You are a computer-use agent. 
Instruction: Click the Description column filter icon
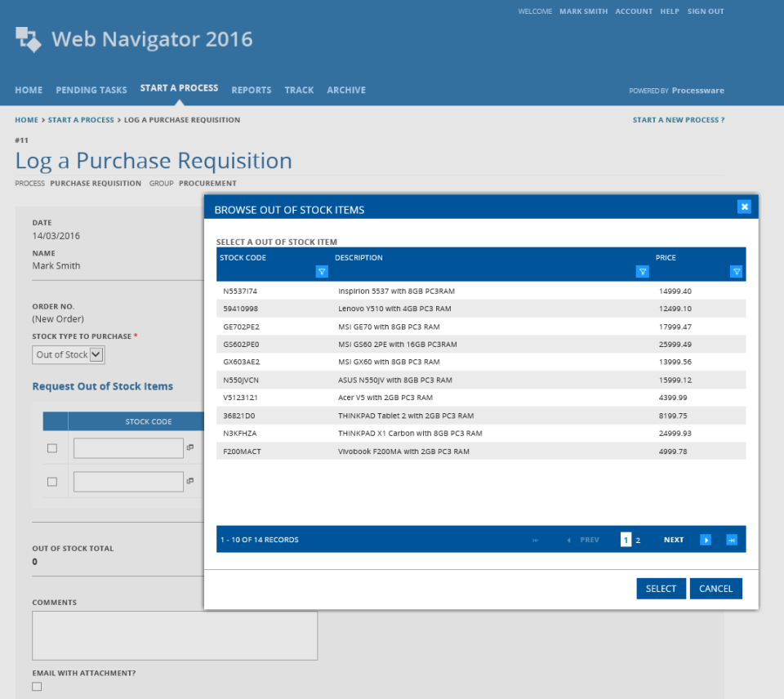point(642,272)
